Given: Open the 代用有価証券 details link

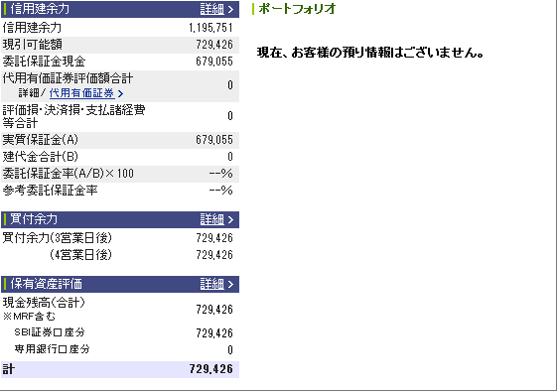Looking at the screenshot, I should click(x=81, y=93).
